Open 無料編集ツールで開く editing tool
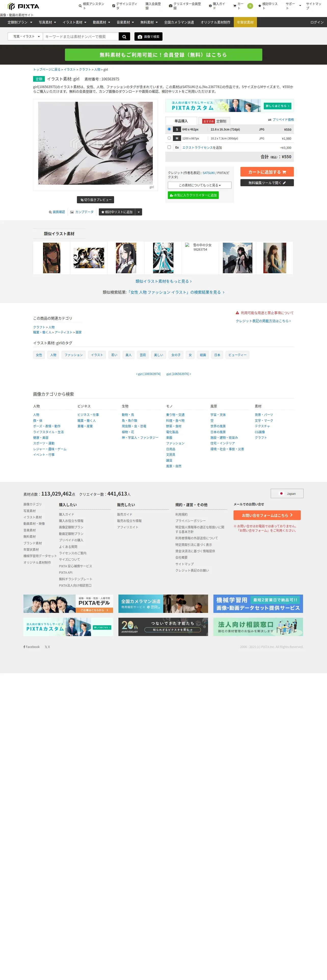The height and width of the screenshot is (980, 327). tap(267, 183)
